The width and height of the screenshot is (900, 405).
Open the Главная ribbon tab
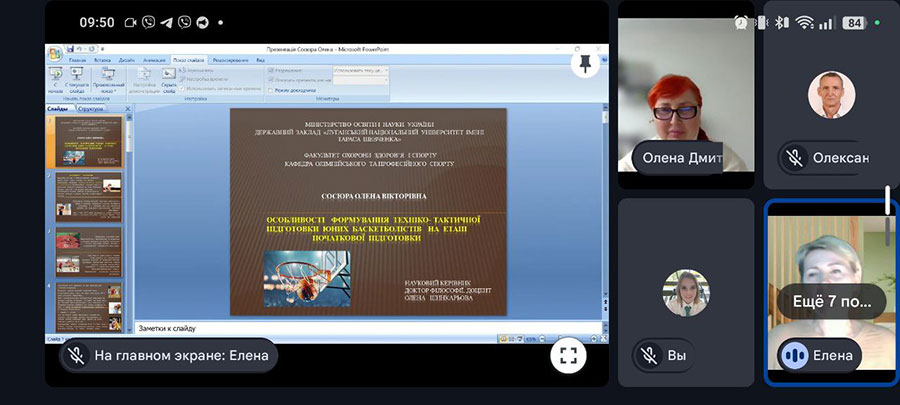(x=77, y=60)
